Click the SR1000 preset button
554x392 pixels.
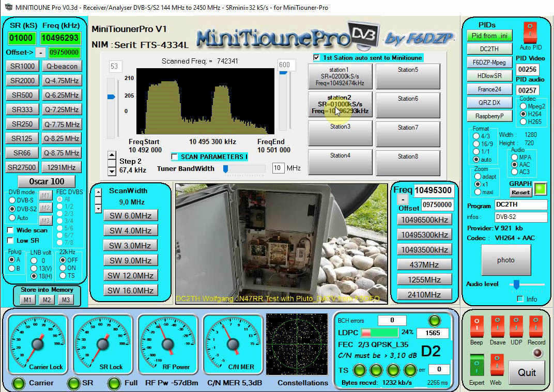coord(22,67)
